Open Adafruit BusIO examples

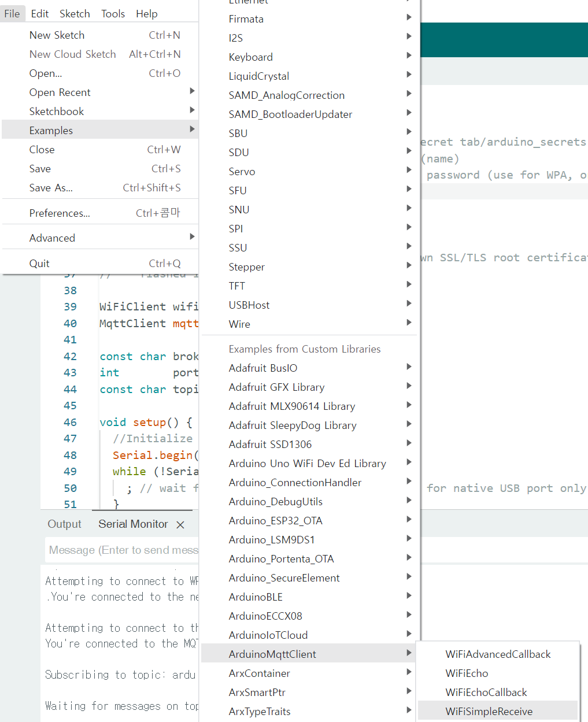(x=309, y=368)
